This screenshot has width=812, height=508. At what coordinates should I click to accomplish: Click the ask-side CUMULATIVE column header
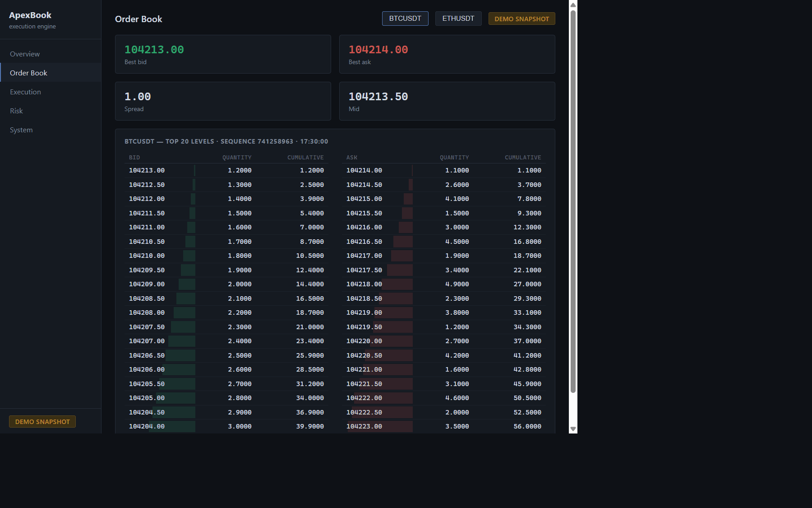523,158
